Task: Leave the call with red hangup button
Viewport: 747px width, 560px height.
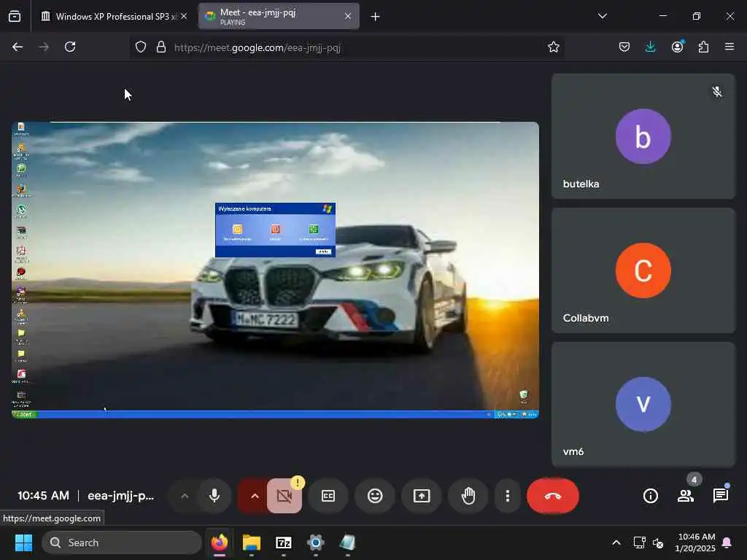Action: (x=553, y=496)
